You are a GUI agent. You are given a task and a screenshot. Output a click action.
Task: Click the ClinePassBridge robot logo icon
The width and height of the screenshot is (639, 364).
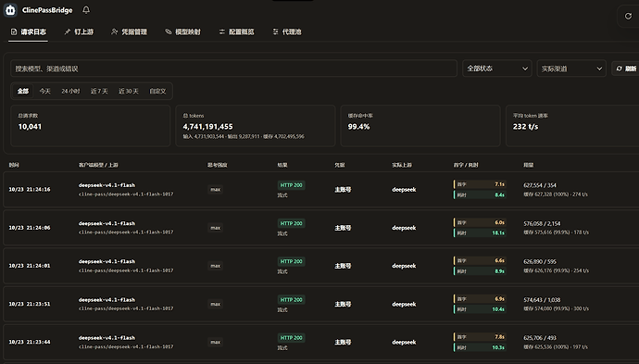click(10, 10)
